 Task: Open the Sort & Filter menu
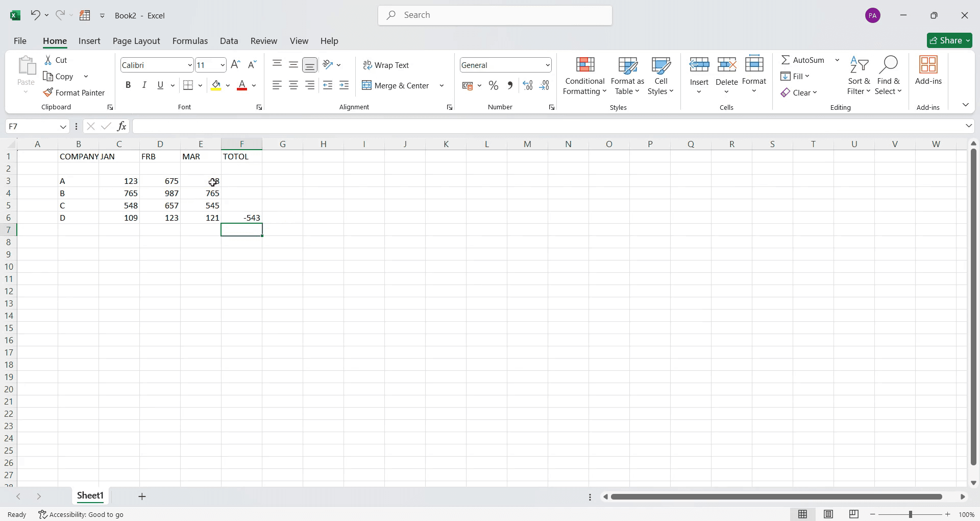pyautogui.click(x=859, y=76)
